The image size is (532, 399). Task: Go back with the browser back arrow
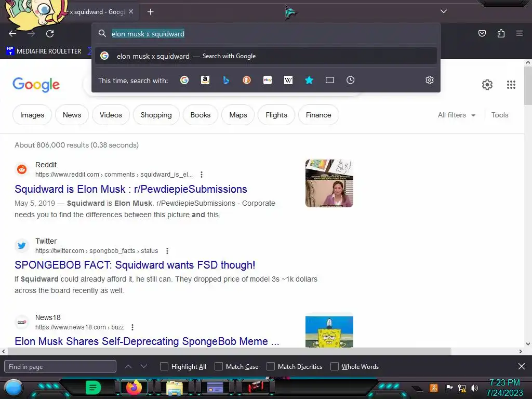click(x=12, y=34)
